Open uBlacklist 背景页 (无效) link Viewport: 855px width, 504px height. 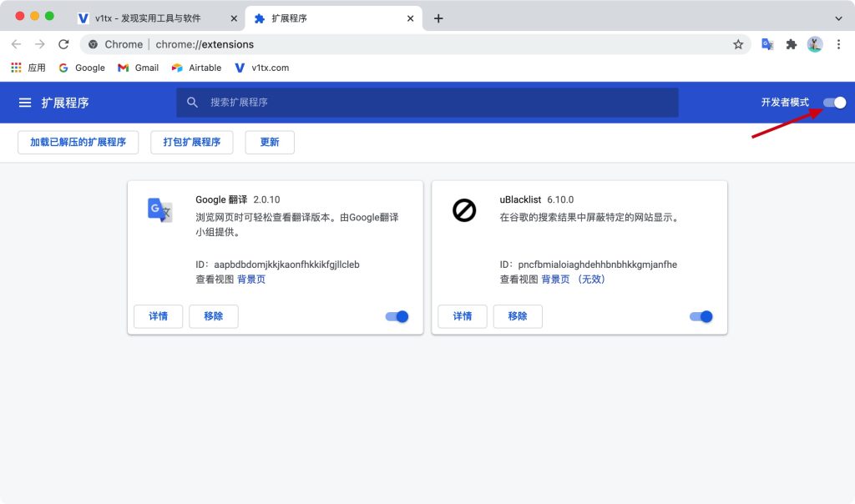coord(573,279)
